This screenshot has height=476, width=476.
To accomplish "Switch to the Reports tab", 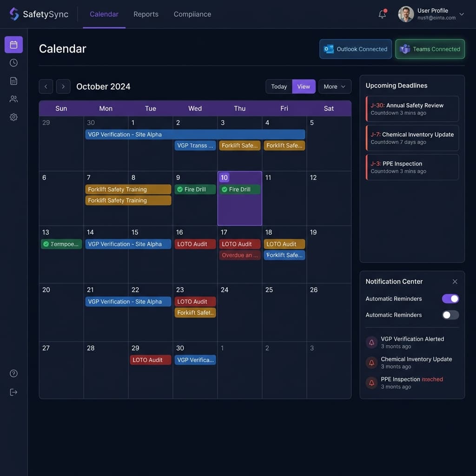I will click(x=145, y=14).
